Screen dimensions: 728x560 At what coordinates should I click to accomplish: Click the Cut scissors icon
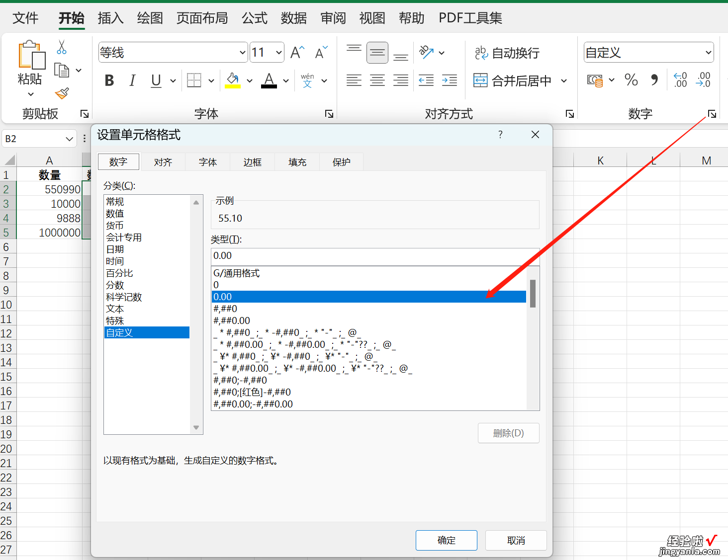point(62,48)
